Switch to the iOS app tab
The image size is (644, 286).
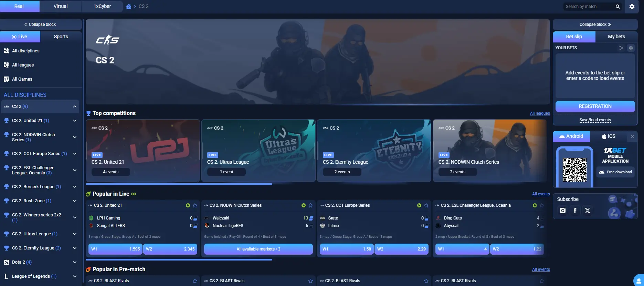[609, 136]
